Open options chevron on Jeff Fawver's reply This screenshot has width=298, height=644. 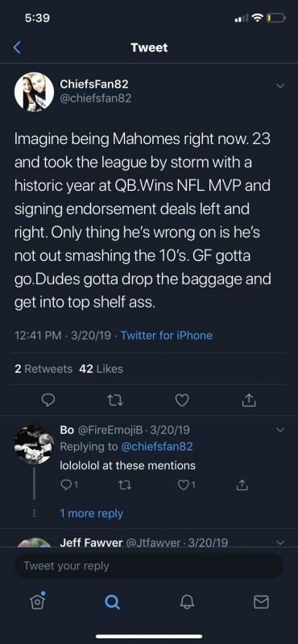pyautogui.click(x=280, y=543)
